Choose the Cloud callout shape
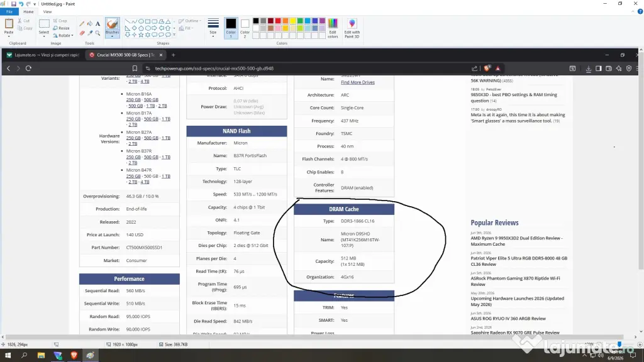The image size is (644, 362). (x=168, y=35)
